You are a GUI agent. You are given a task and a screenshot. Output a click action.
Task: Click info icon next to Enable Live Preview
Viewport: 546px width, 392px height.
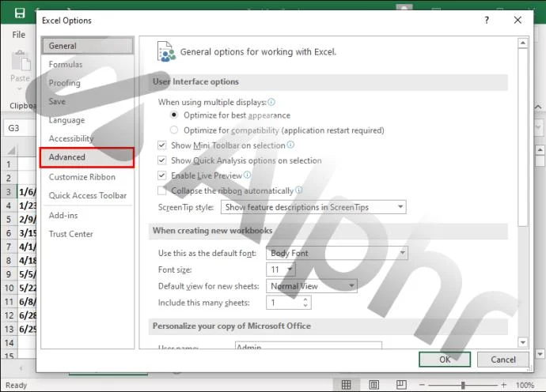click(x=247, y=175)
